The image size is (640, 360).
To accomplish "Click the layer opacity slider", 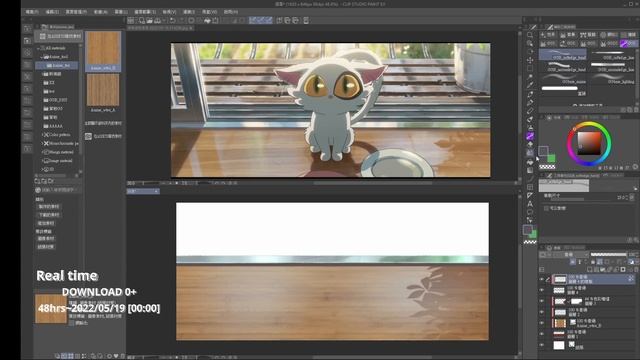I will pos(609,255).
